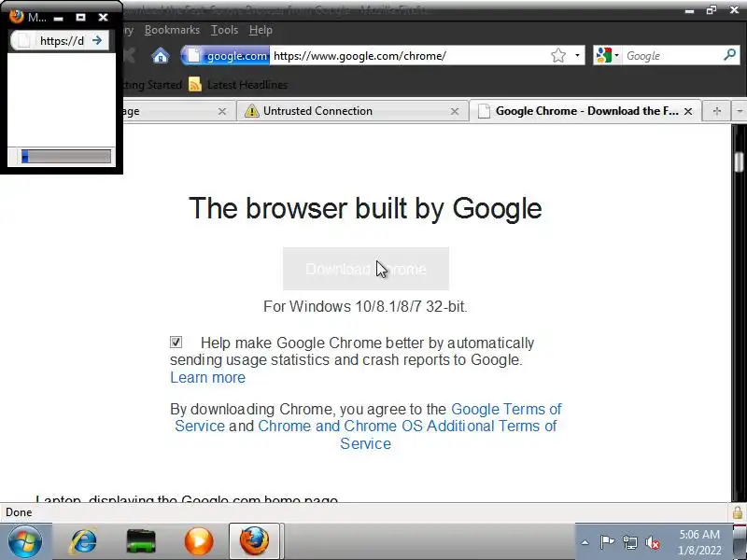Click the loading progress bar in the popup window
The width and height of the screenshot is (747, 560).
click(x=66, y=156)
